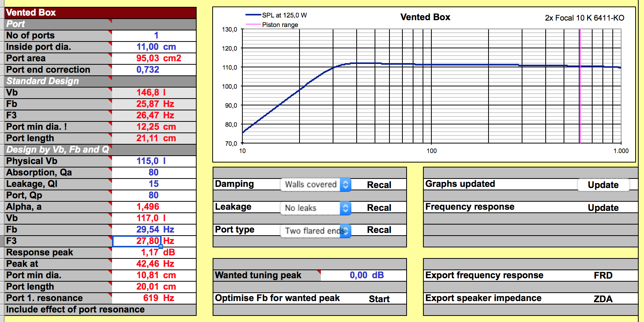Open the Leakage dropdown showing No leaks

click(316, 208)
